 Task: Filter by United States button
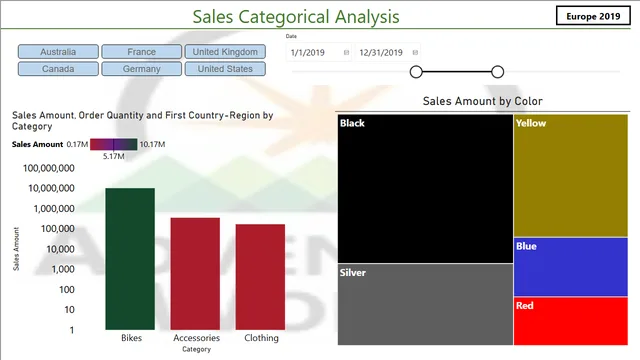click(225, 69)
